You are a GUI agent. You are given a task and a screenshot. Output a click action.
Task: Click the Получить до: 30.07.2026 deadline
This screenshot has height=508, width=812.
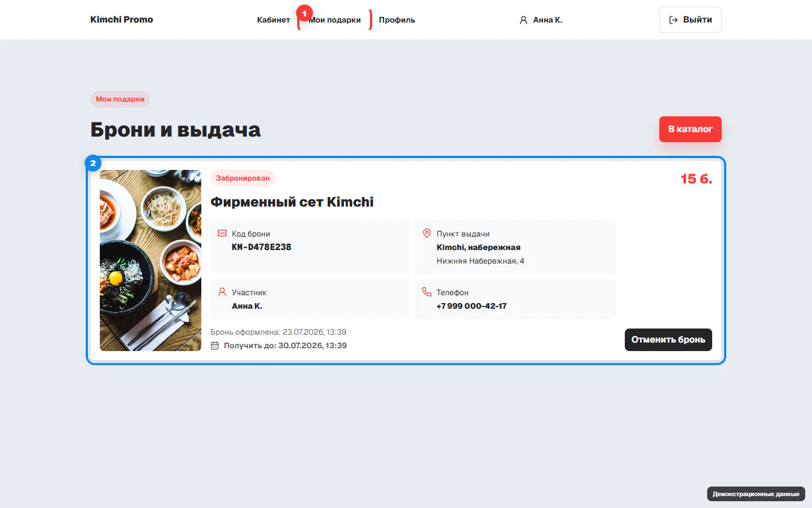285,345
